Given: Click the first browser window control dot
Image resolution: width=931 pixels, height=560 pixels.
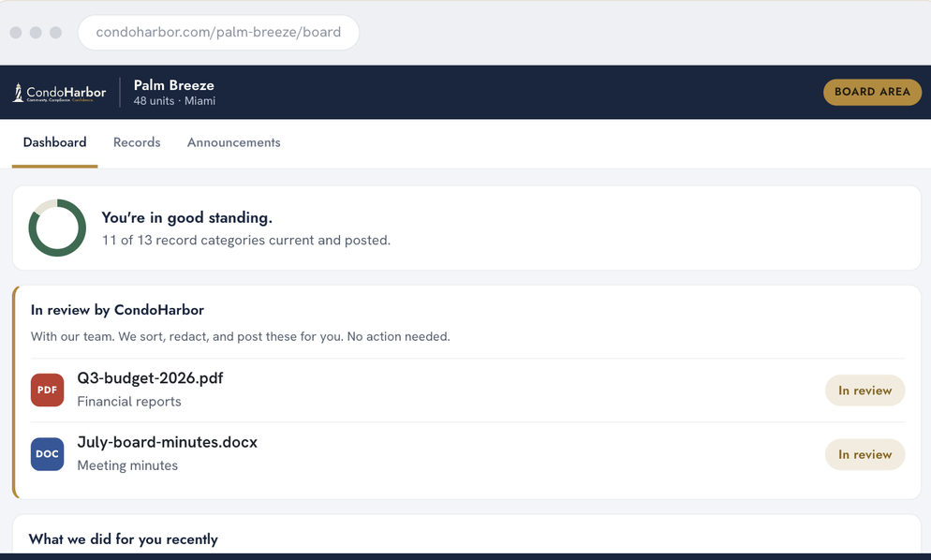Looking at the screenshot, I should click(16, 33).
